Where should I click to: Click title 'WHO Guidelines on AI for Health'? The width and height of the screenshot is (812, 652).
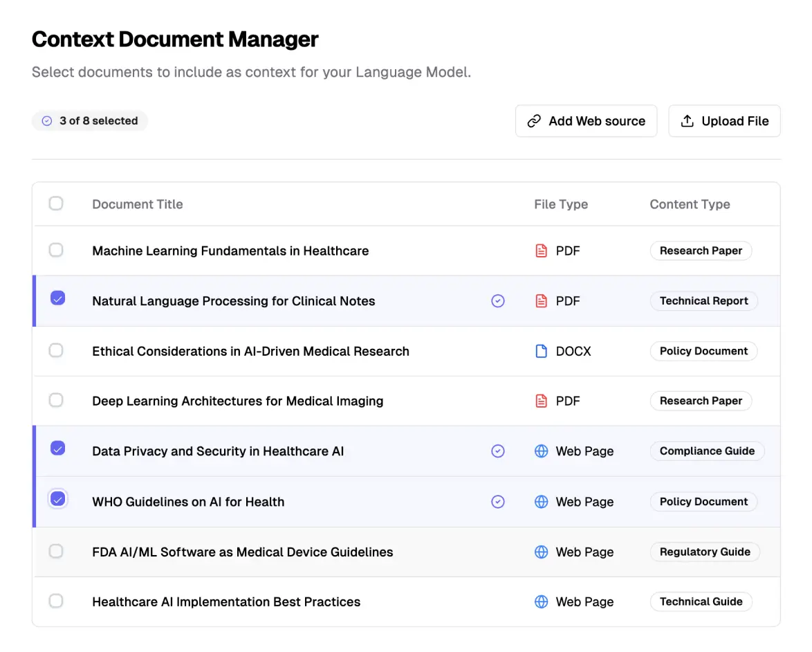pyautogui.click(x=188, y=502)
